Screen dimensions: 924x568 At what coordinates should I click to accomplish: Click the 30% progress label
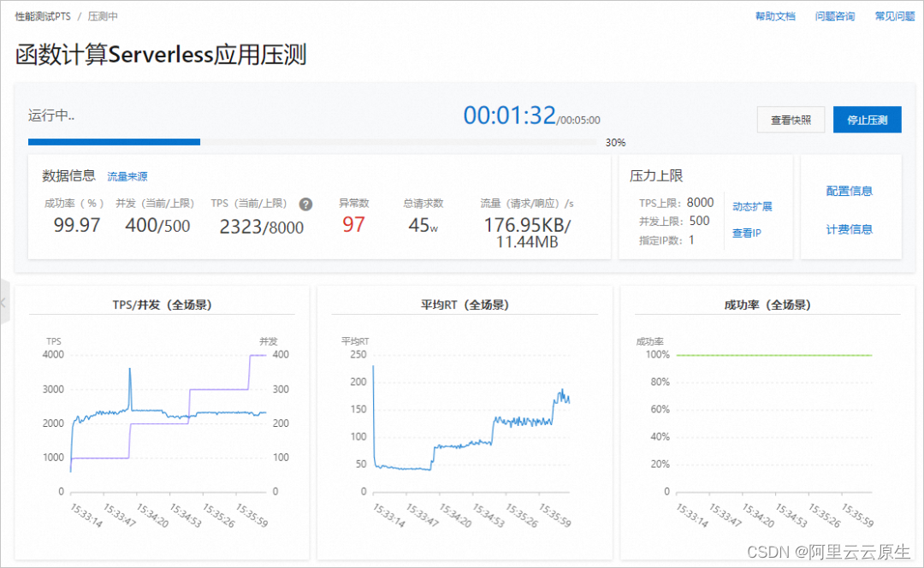[615, 143]
